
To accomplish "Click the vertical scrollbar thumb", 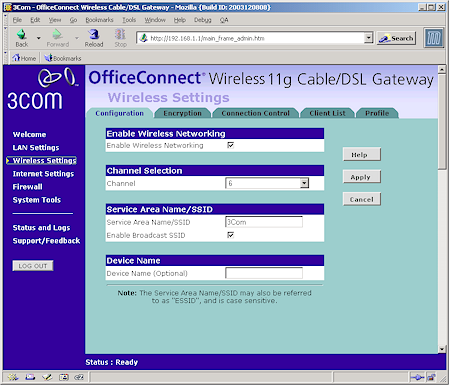I will tap(442, 122).
